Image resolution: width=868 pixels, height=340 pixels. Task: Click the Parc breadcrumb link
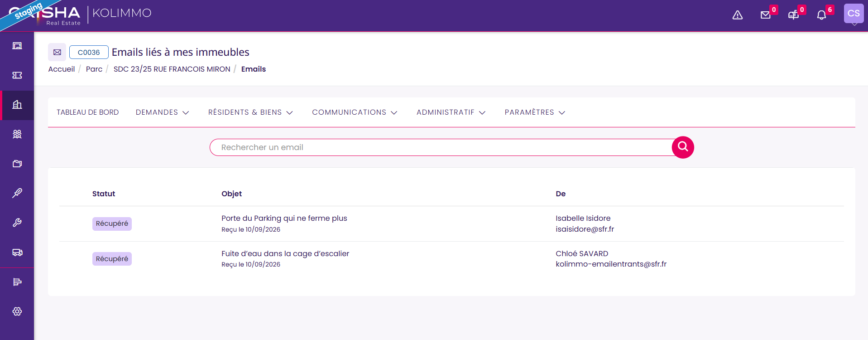click(x=94, y=69)
